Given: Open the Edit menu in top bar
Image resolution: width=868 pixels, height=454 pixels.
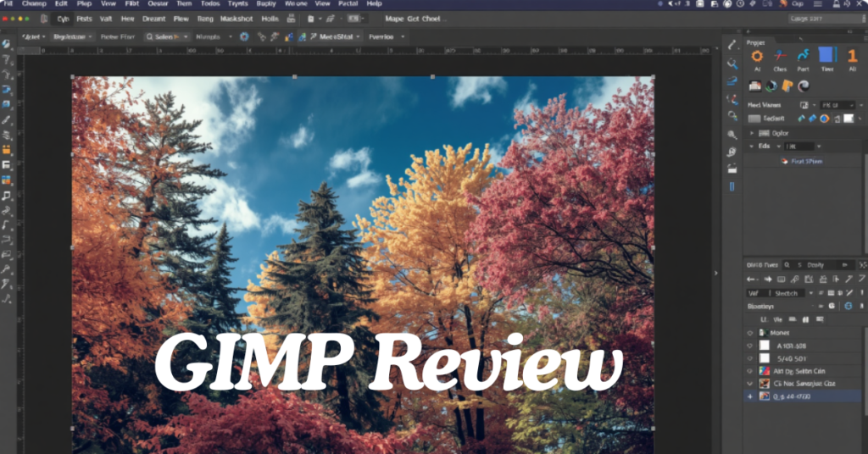Looking at the screenshot, I should 61,3.
